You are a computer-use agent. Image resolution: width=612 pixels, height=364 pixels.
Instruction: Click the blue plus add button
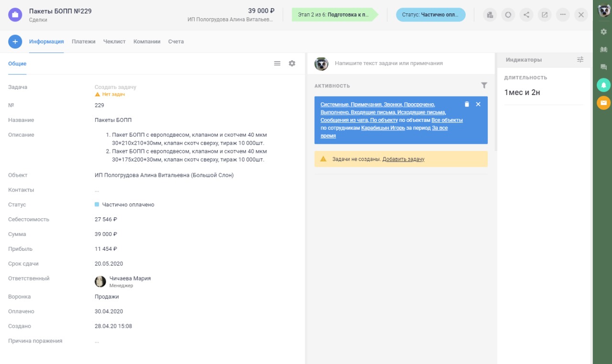coord(15,42)
